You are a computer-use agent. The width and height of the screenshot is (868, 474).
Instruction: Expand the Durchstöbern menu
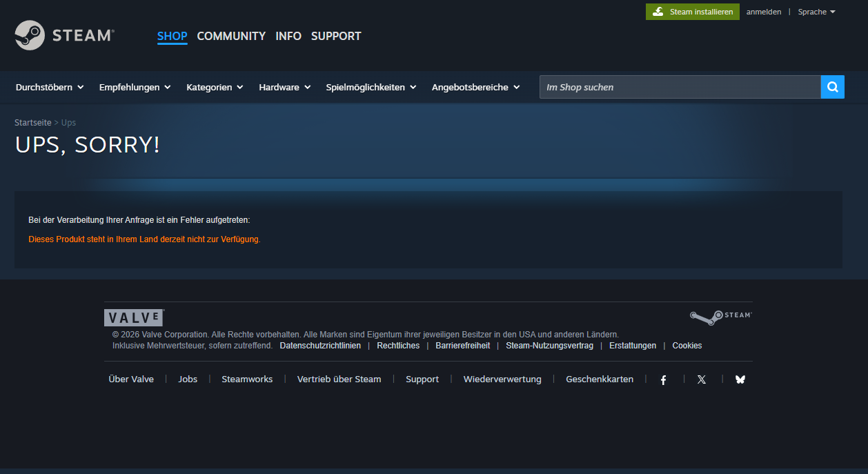(x=50, y=87)
